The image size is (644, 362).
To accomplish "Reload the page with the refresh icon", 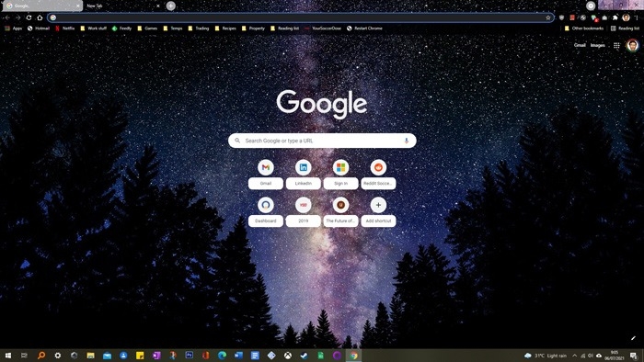I will 29,17.
